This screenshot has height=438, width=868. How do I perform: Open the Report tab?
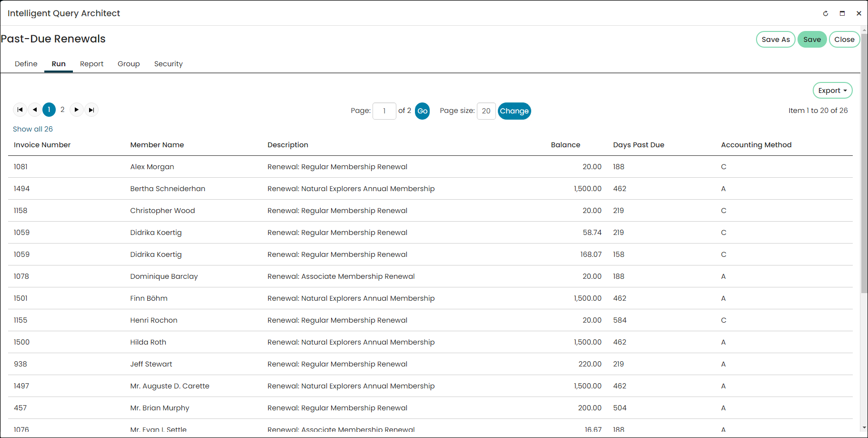coord(91,64)
